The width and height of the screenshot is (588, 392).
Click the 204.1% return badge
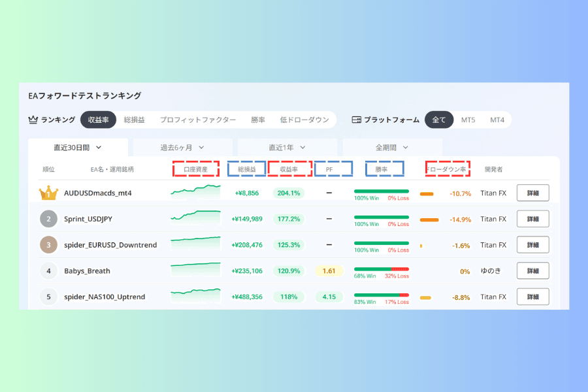[x=289, y=193]
